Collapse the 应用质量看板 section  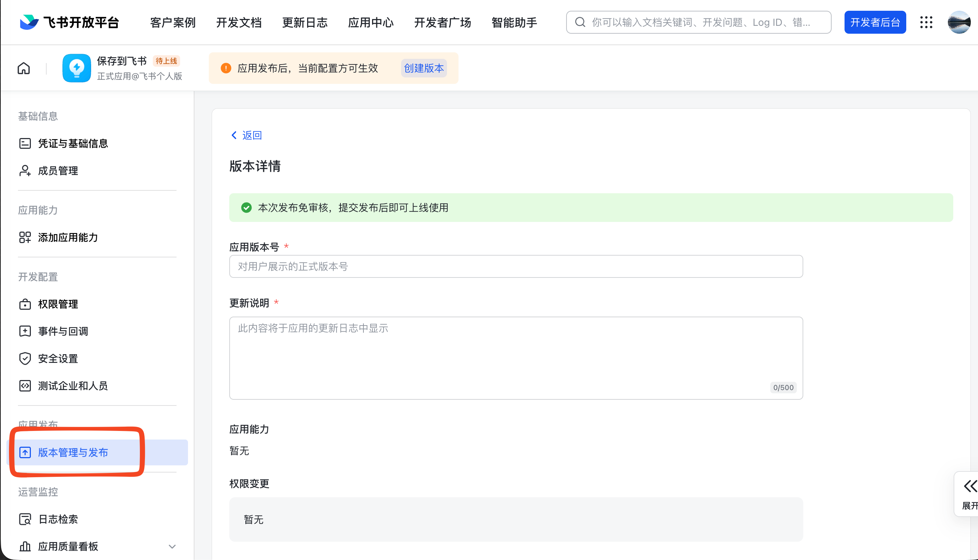(172, 546)
